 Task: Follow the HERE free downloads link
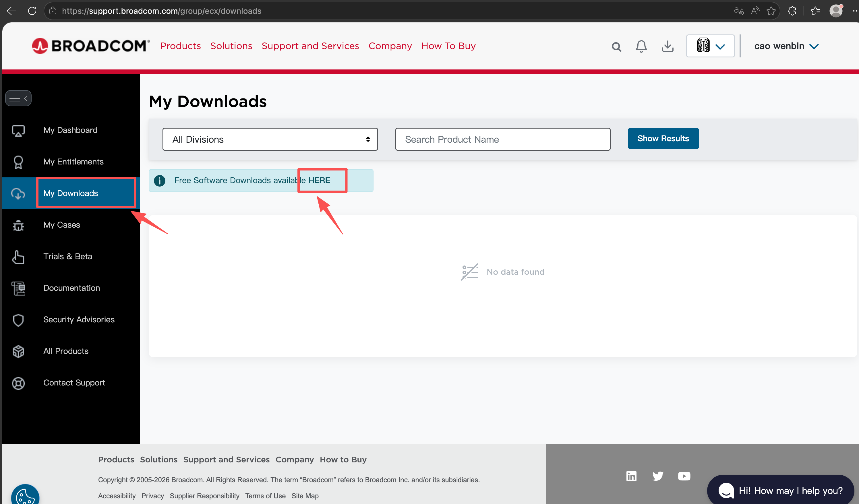coord(319,180)
